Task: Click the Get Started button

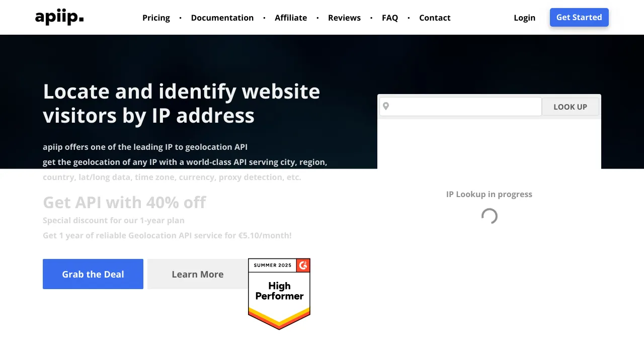Action: (579, 17)
